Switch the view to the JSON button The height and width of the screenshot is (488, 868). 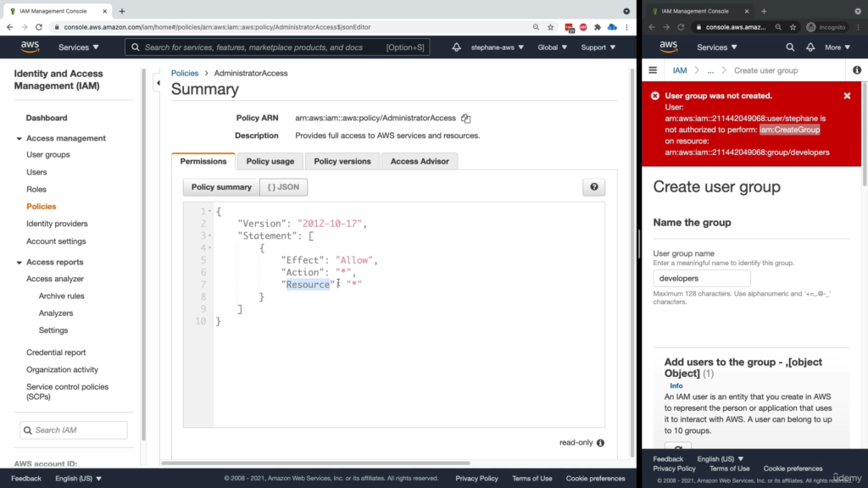coord(283,187)
